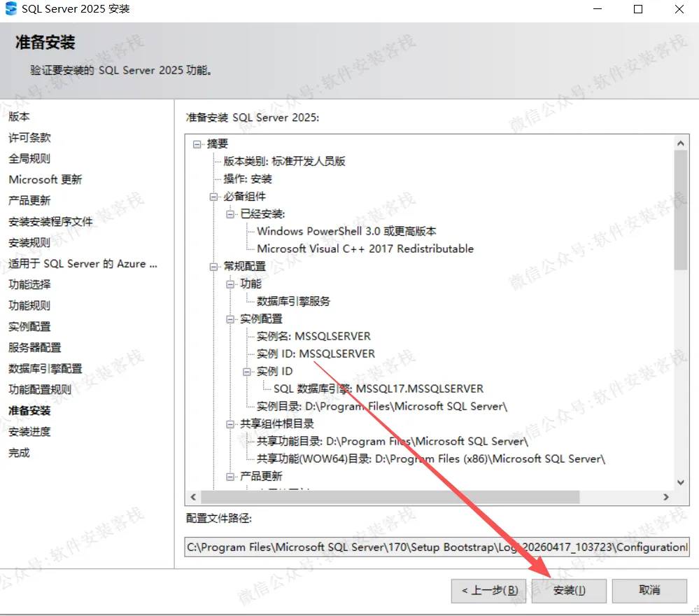Select the 产品更新 sidebar step
Image resolution: width=699 pixels, height=616 pixels.
(x=29, y=200)
